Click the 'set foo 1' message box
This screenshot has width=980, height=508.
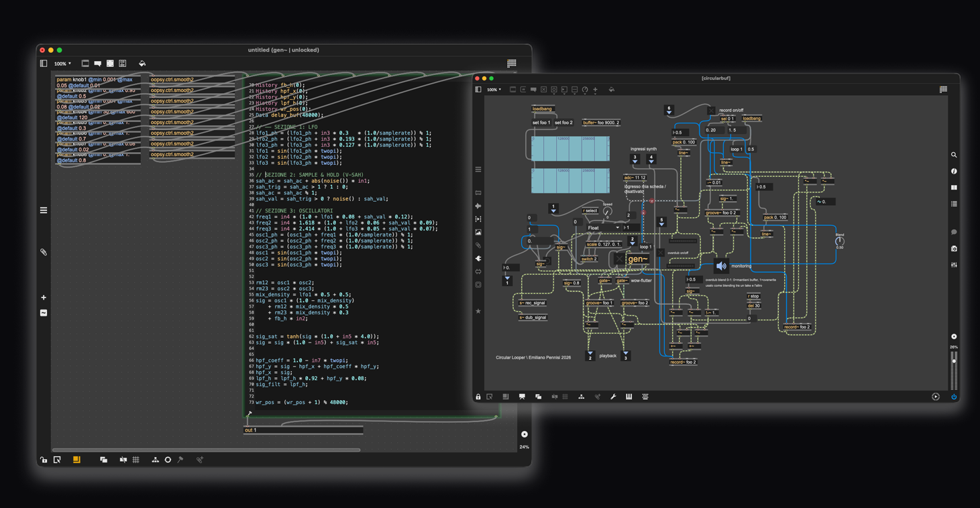click(541, 123)
